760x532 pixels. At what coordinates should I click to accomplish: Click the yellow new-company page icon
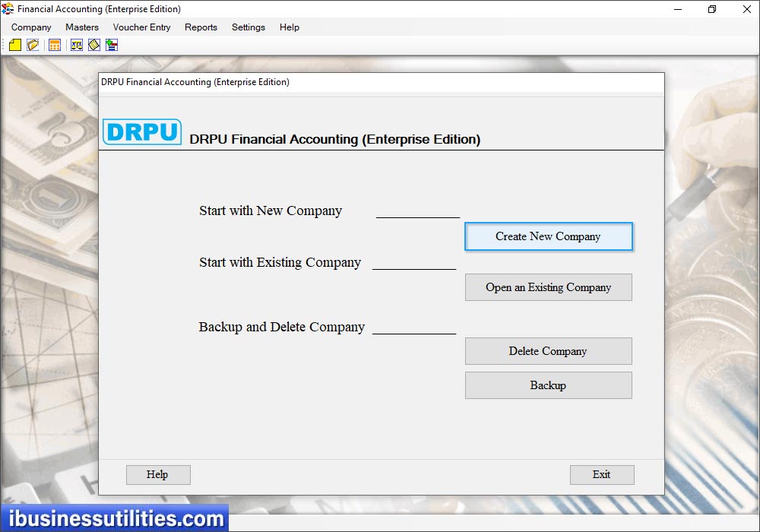[x=15, y=45]
